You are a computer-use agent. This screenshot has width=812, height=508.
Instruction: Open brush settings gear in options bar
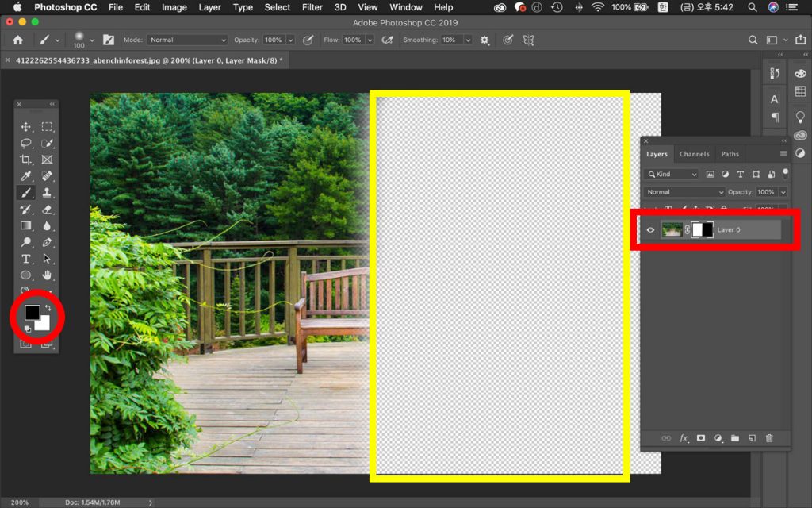485,40
